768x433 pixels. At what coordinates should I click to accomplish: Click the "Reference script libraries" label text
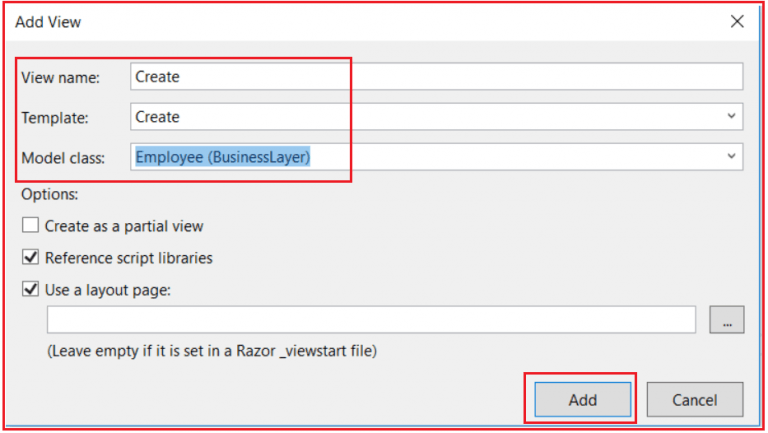[x=129, y=258]
